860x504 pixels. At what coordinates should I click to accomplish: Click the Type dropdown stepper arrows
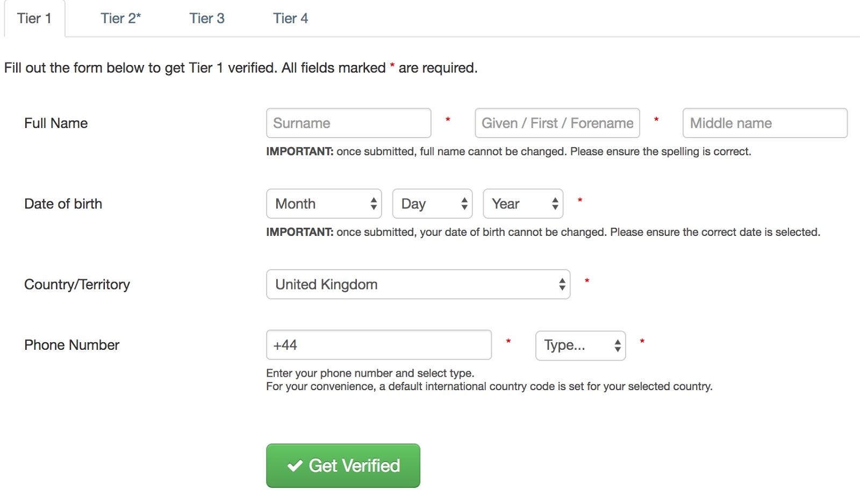[x=618, y=345]
